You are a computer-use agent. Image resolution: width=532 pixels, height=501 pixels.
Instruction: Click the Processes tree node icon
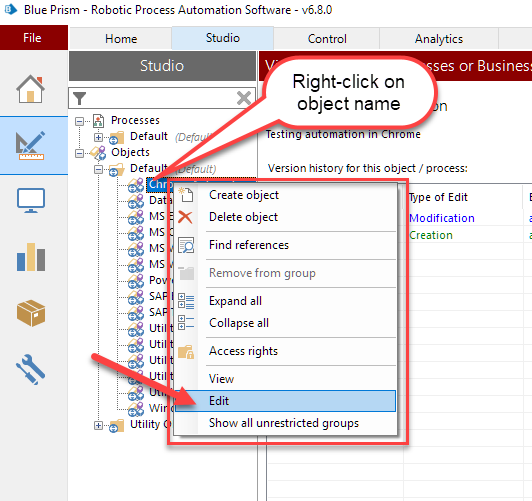(x=98, y=120)
